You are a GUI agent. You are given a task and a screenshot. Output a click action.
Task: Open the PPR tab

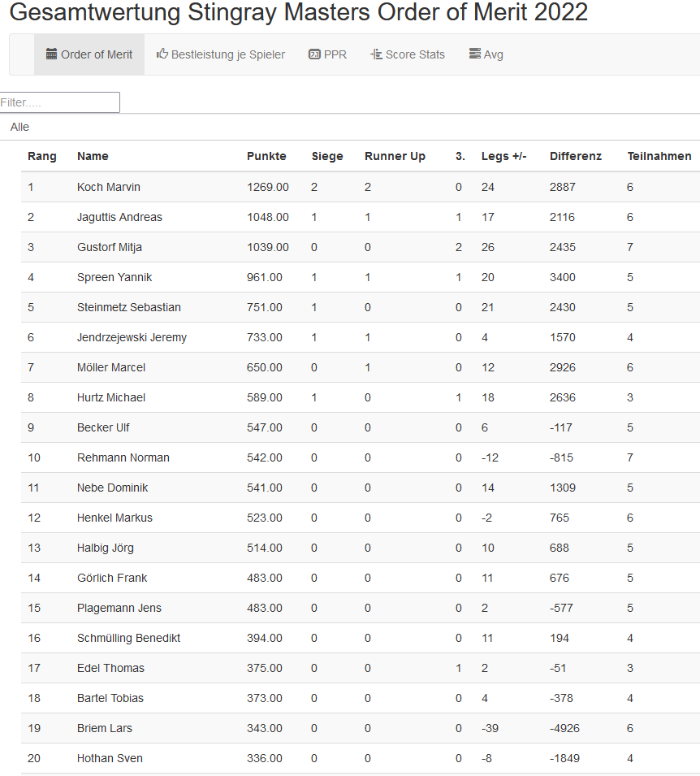tap(335, 54)
